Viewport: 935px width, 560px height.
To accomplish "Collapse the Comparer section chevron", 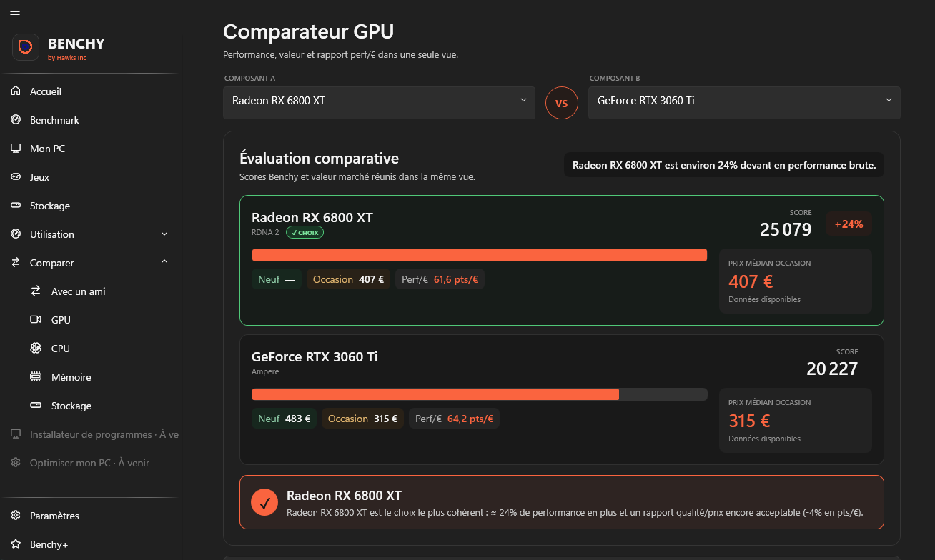I will [164, 263].
